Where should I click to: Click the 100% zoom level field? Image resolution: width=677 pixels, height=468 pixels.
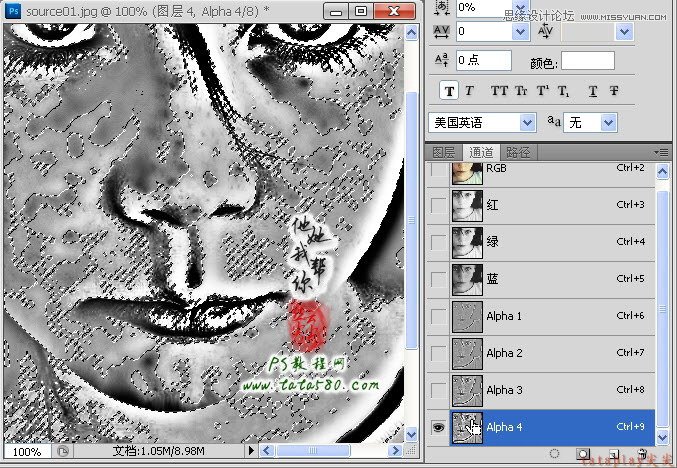[x=27, y=452]
